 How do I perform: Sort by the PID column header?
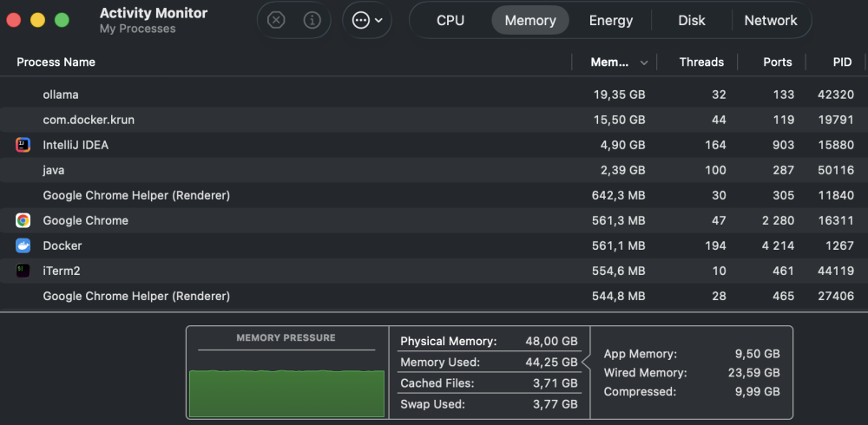[842, 62]
